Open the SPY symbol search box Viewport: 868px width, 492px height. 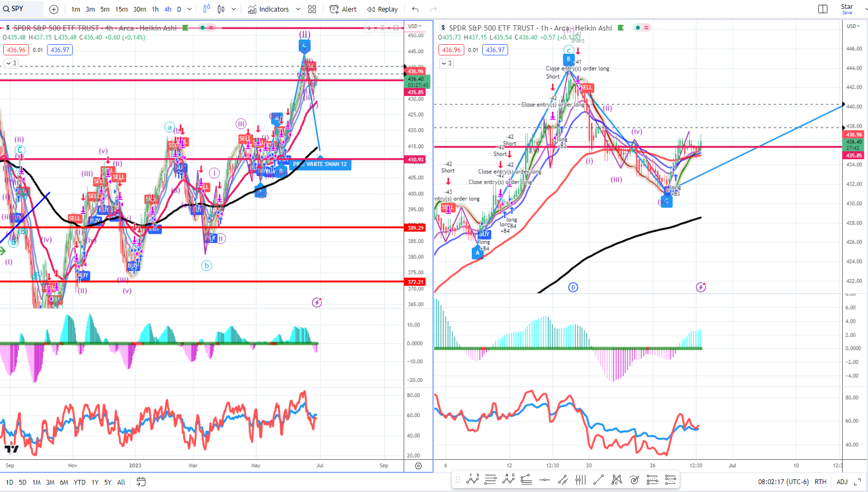click(x=22, y=9)
